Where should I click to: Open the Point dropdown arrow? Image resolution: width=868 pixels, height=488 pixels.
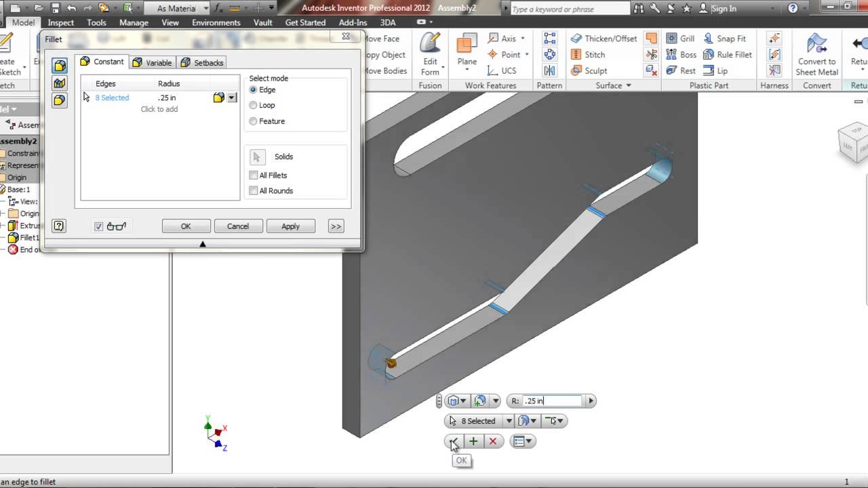coord(526,55)
